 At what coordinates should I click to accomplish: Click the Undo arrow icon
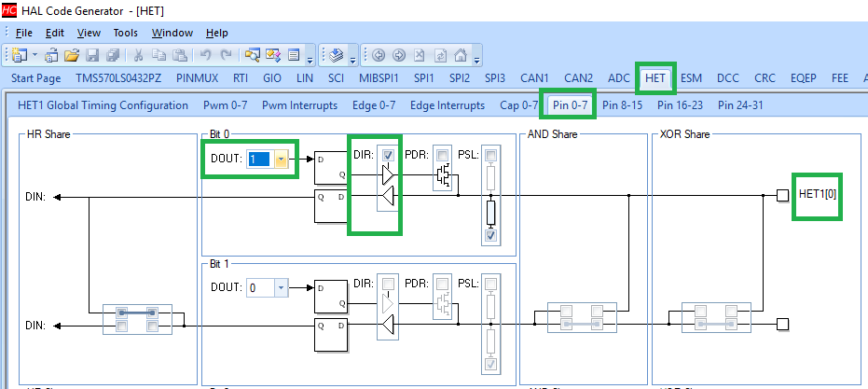pos(205,55)
